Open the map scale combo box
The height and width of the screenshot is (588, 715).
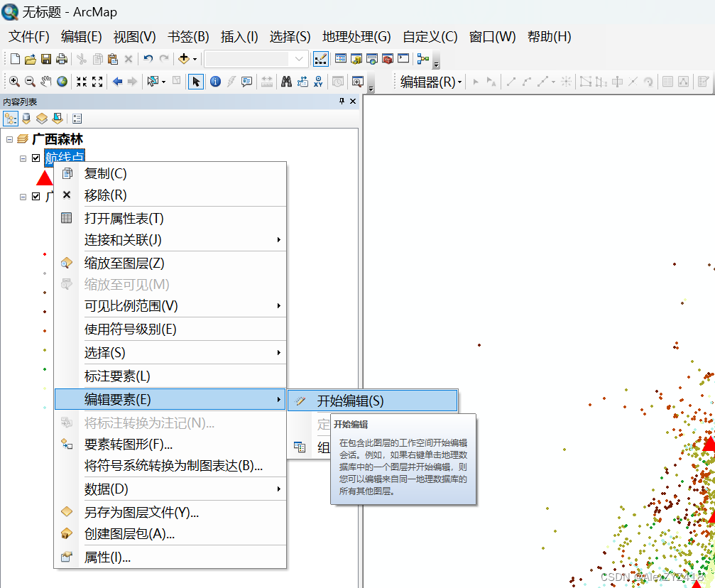[x=256, y=59]
